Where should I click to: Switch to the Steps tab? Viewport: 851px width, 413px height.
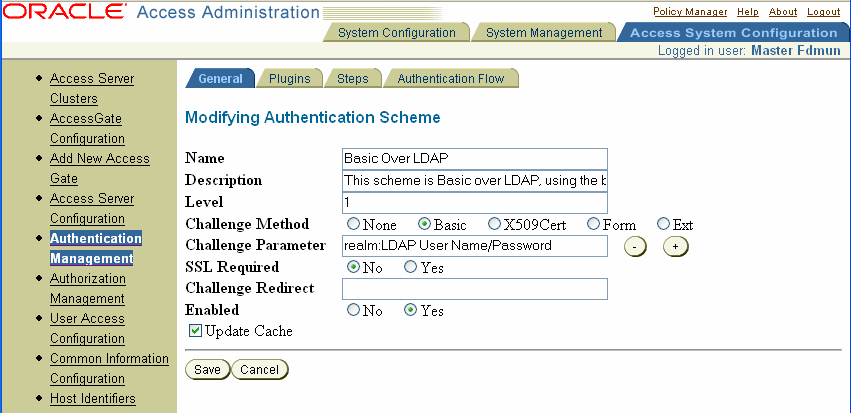click(353, 78)
